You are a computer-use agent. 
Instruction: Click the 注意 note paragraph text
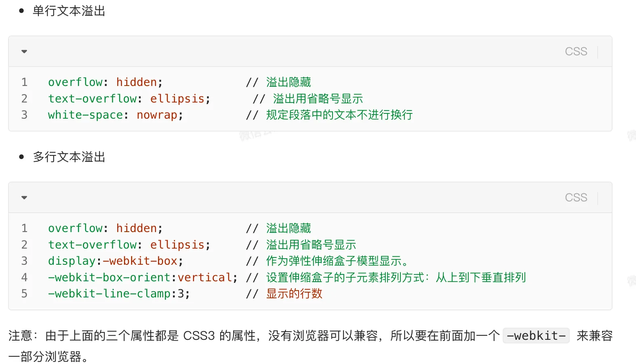(x=310, y=346)
